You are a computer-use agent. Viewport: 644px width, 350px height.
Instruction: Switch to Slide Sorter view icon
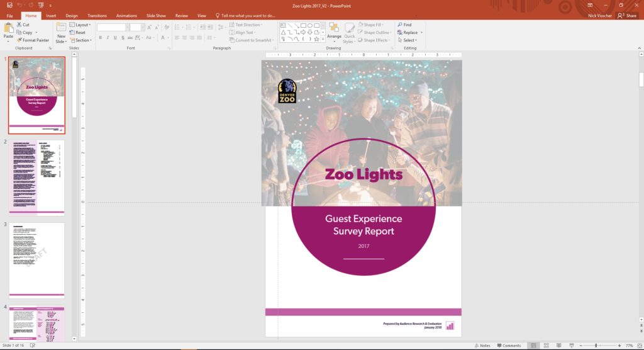click(x=547, y=346)
